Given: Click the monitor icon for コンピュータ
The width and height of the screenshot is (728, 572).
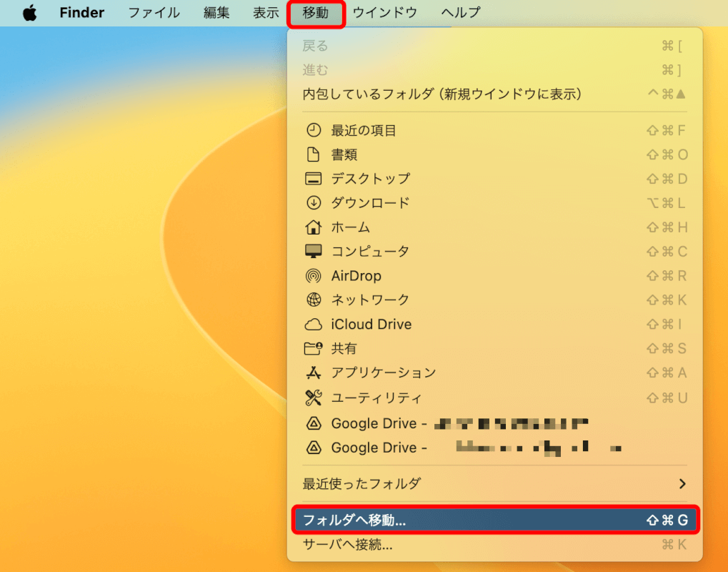Looking at the screenshot, I should pyautogui.click(x=313, y=252).
